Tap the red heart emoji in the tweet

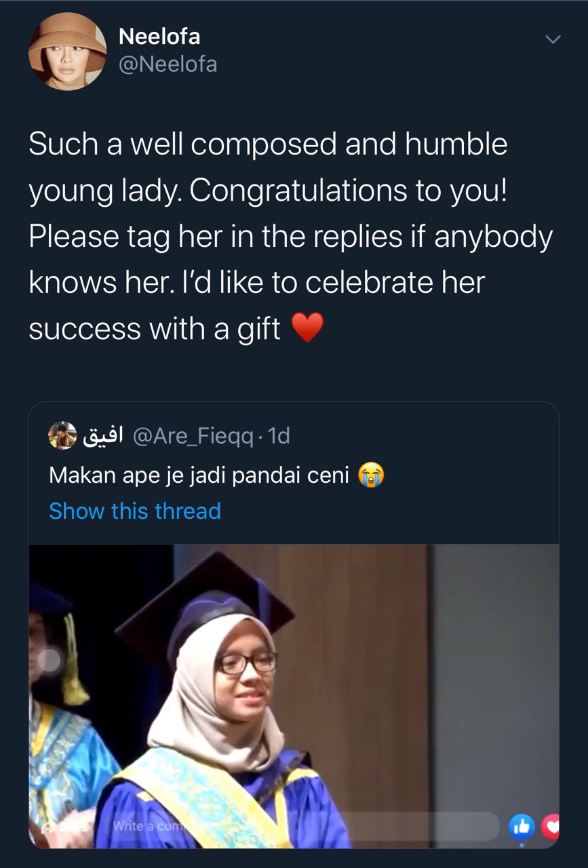[307, 329]
